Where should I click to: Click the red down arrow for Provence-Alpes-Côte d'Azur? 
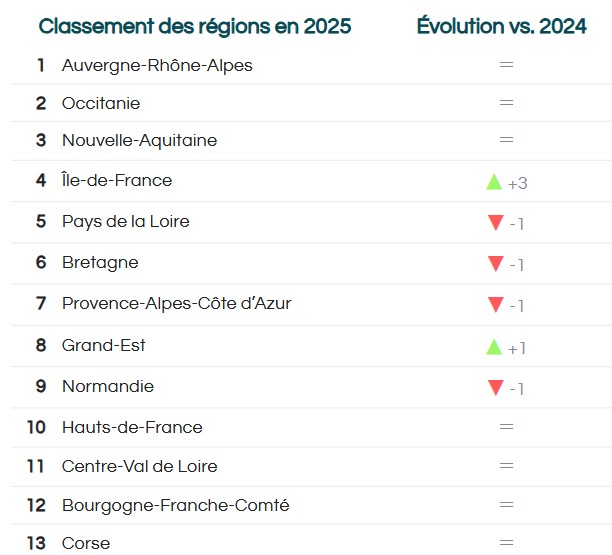tap(496, 304)
